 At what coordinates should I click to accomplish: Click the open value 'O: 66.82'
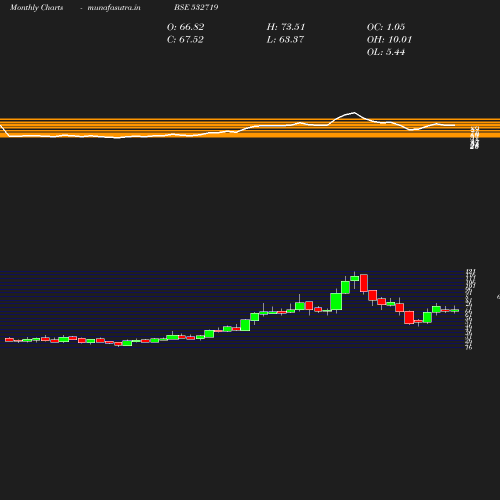coord(185,27)
